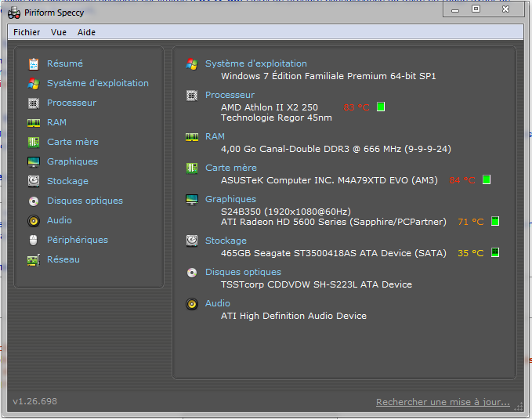Click the green indicator next to CPU 83 °C
This screenshot has width=532, height=420.
381,107
